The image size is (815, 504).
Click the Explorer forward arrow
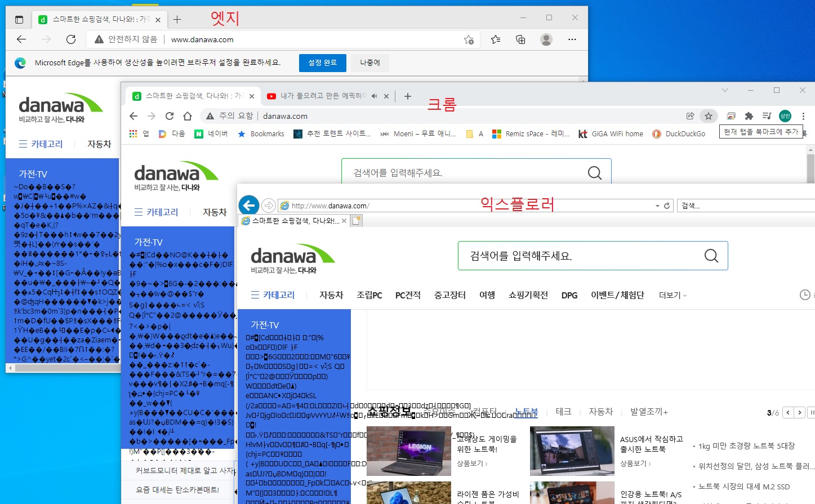[269, 206]
